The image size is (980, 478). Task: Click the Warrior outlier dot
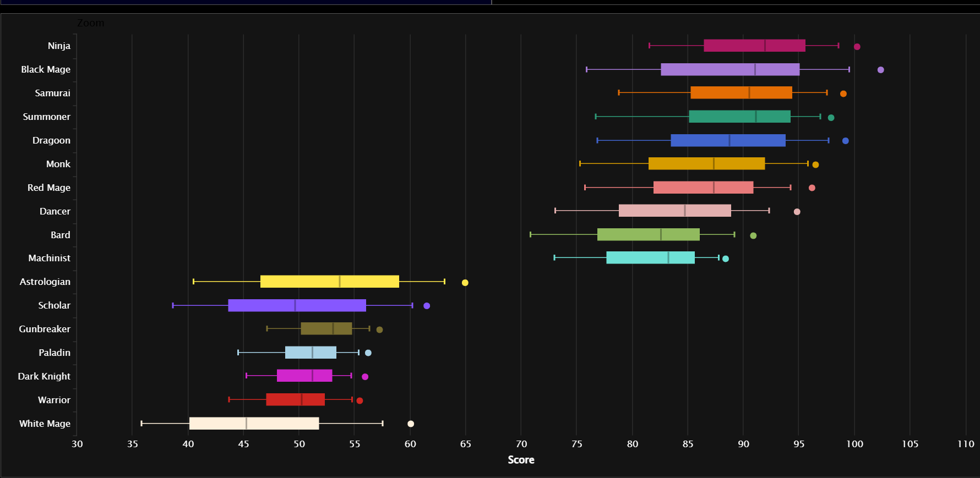(x=360, y=401)
